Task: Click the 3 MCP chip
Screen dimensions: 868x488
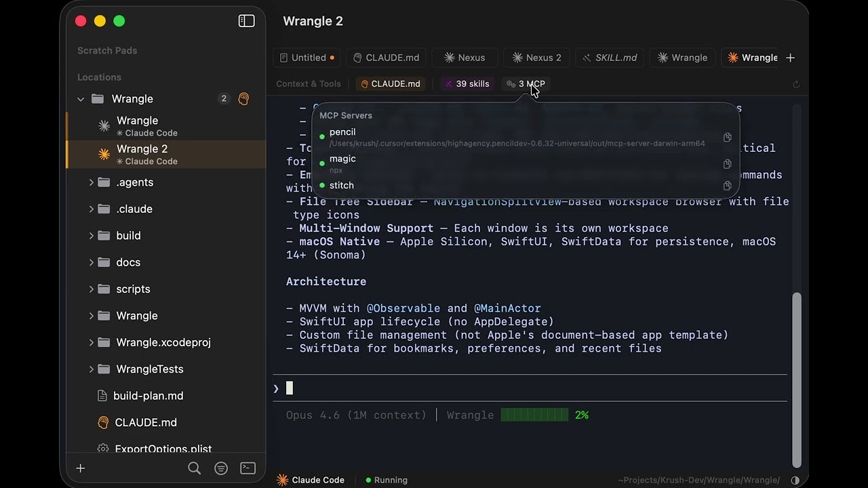Action: pos(526,84)
